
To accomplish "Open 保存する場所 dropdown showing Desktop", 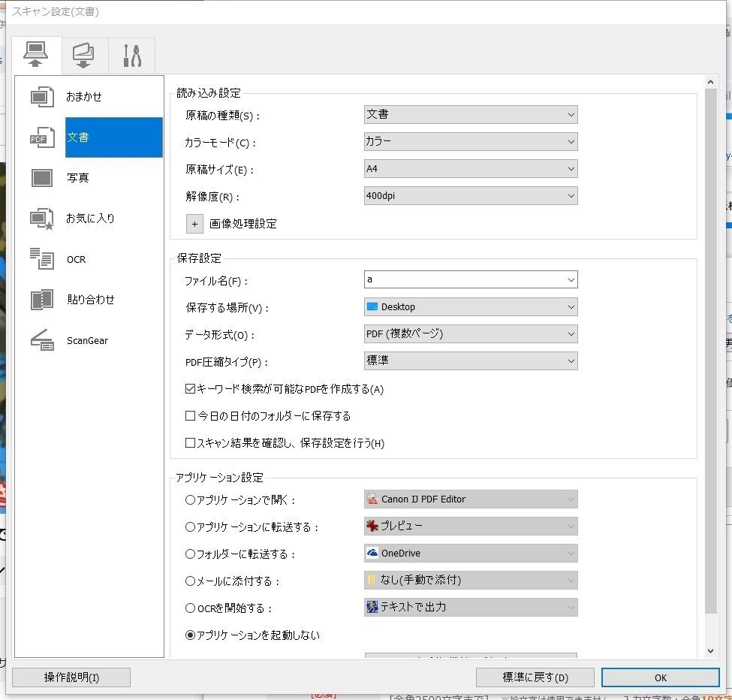I will click(471, 306).
